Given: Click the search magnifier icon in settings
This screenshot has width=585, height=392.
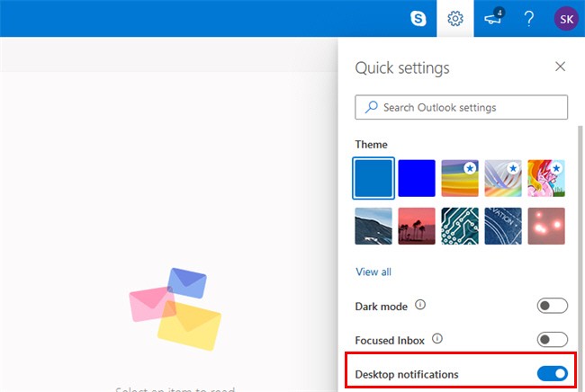Looking at the screenshot, I should [371, 107].
